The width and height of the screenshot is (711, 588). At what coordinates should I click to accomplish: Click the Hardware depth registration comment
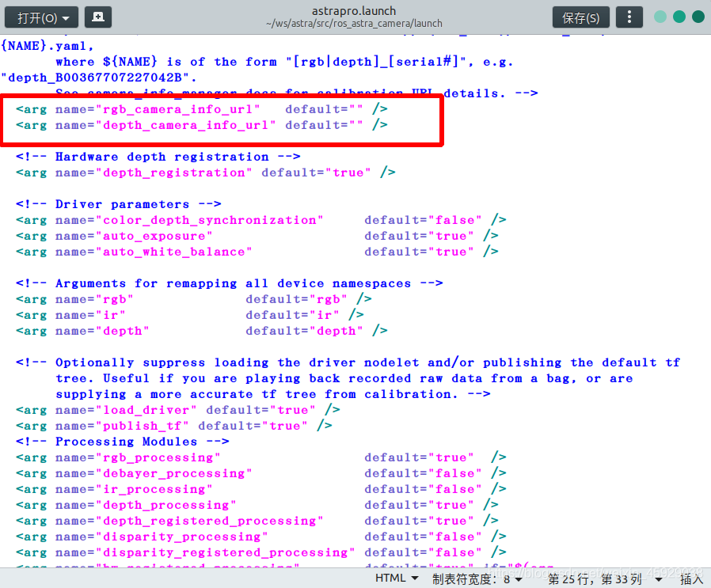coord(158,157)
